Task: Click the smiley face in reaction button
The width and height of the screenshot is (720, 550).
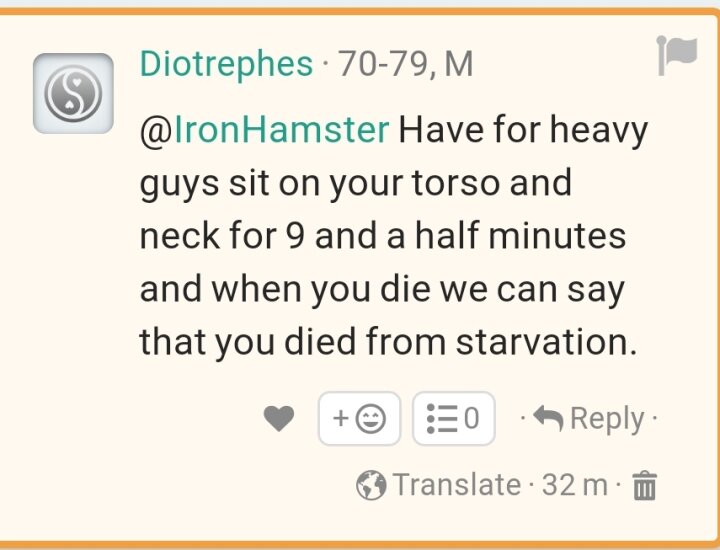Action: pyautogui.click(x=371, y=419)
